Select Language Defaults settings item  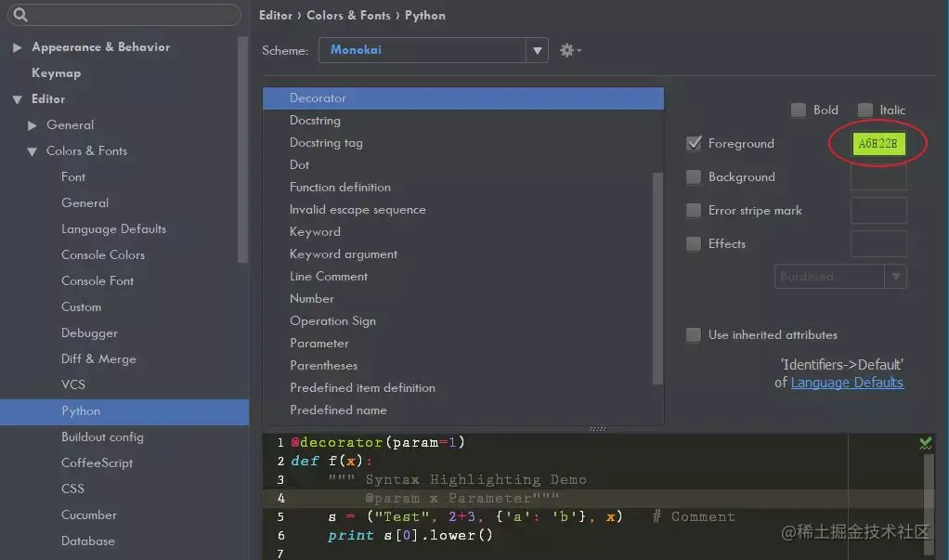coord(114,228)
